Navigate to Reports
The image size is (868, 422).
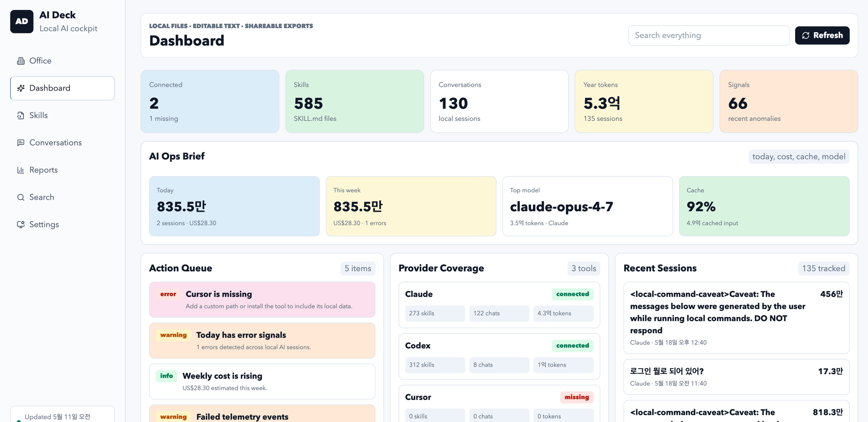[62, 170]
